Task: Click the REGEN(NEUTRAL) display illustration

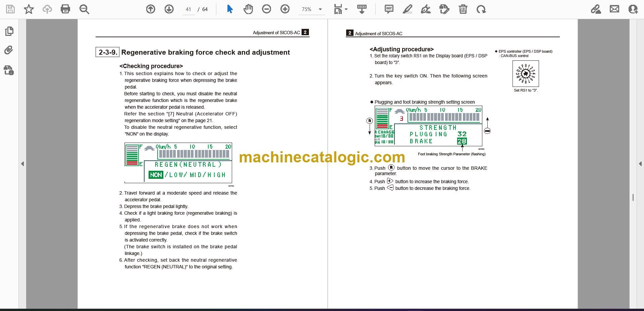Action: 178,163
